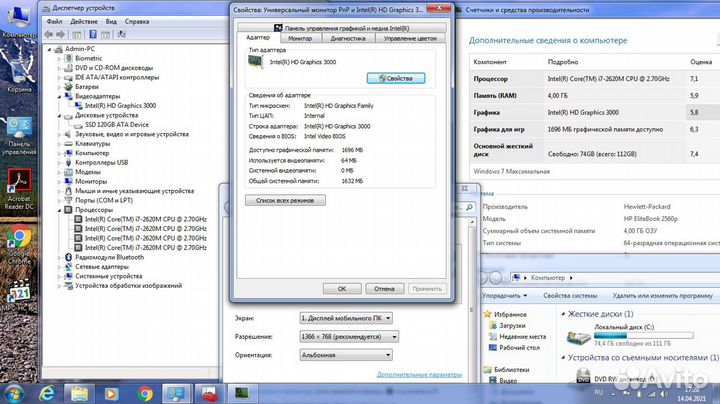Click the RU language indicator in taskbar

click(x=598, y=393)
